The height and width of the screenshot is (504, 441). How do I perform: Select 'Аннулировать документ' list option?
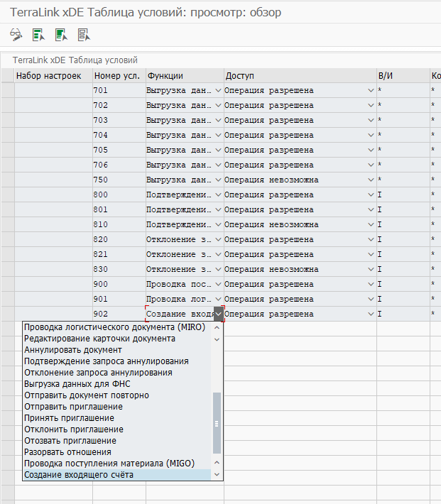click(x=73, y=350)
